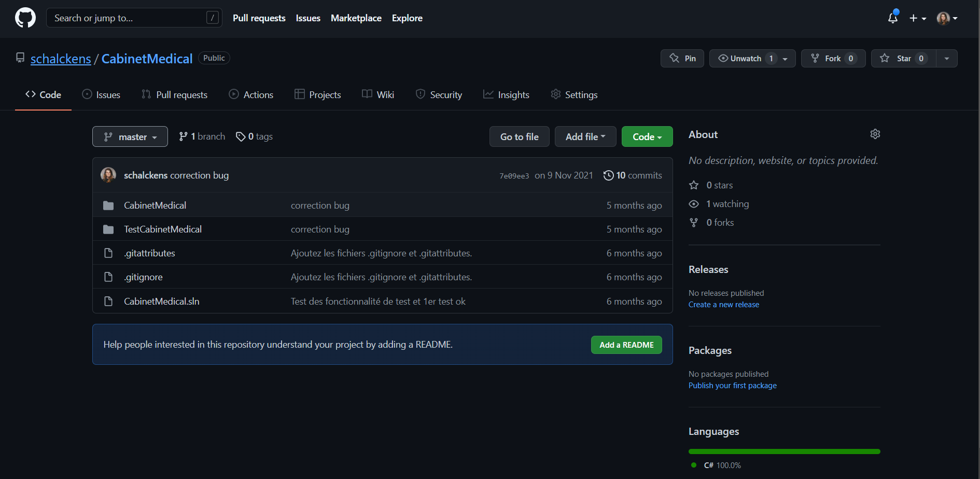Switch to the Insights tab

click(x=506, y=94)
